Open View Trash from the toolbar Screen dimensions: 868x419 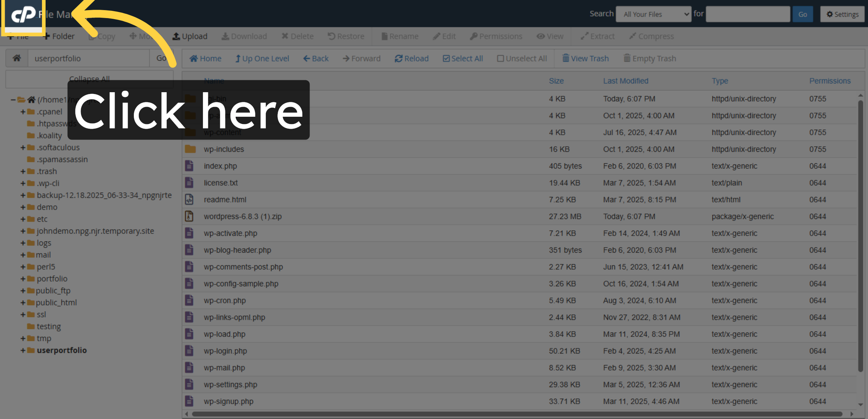click(585, 59)
